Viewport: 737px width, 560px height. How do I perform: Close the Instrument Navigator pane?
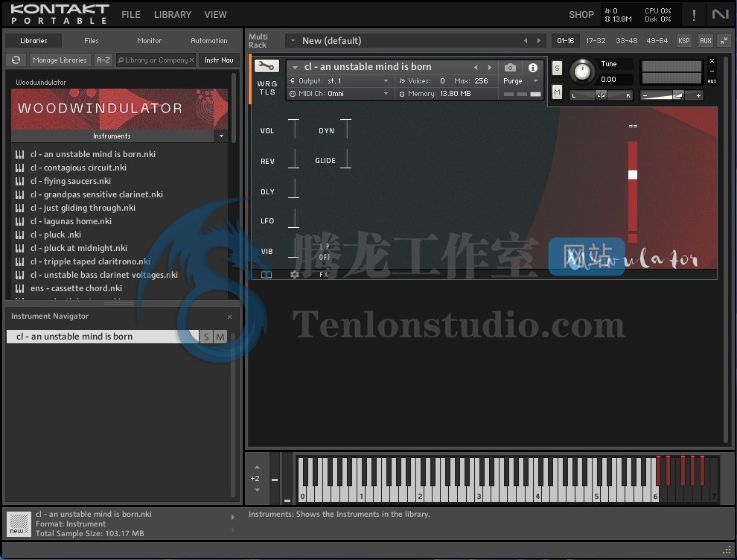tap(229, 317)
